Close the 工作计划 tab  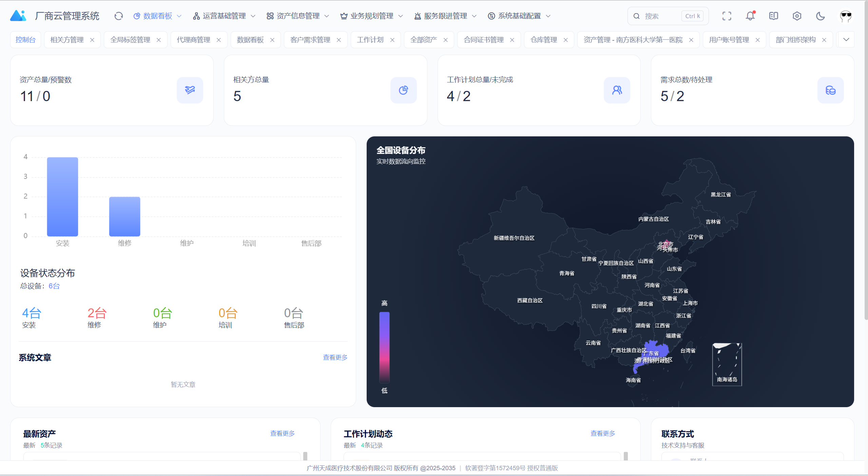click(392, 40)
